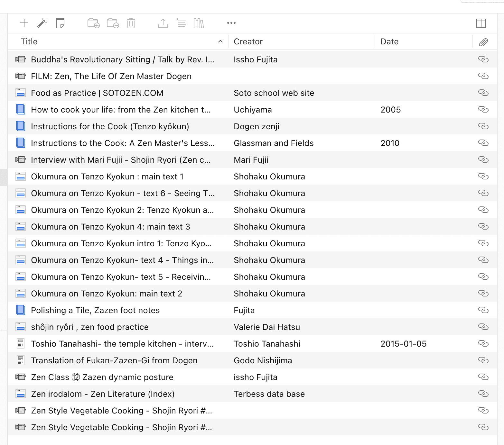Create a new note with note icon
Viewport: 504px width, 445px height.
[x=60, y=23]
